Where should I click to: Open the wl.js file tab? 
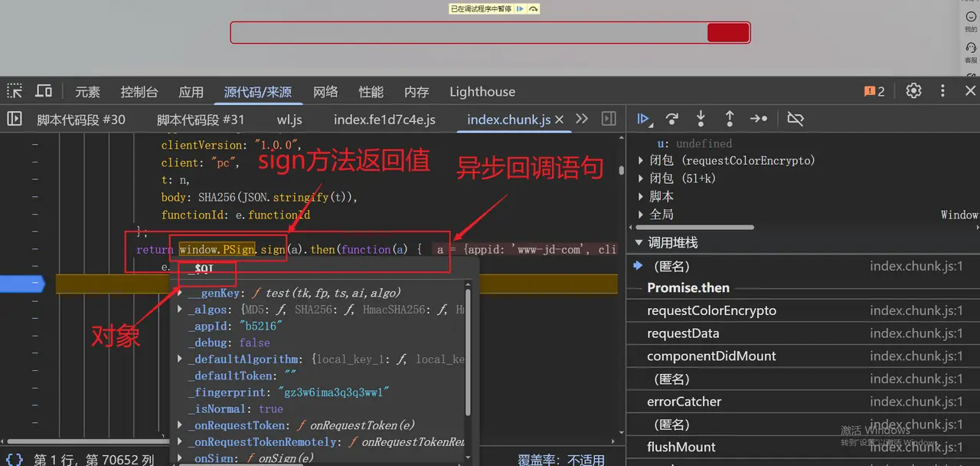coord(289,120)
